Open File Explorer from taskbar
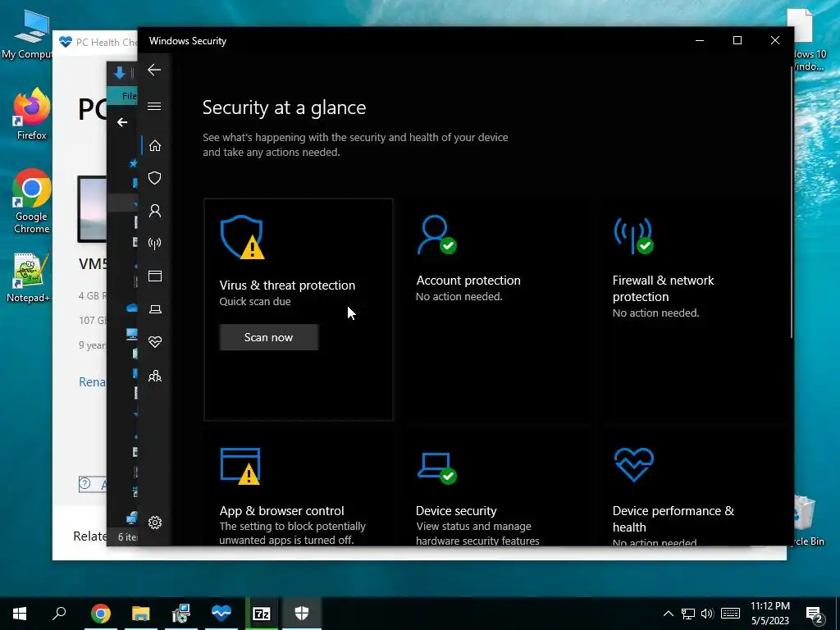This screenshot has width=840, height=630. [141, 614]
